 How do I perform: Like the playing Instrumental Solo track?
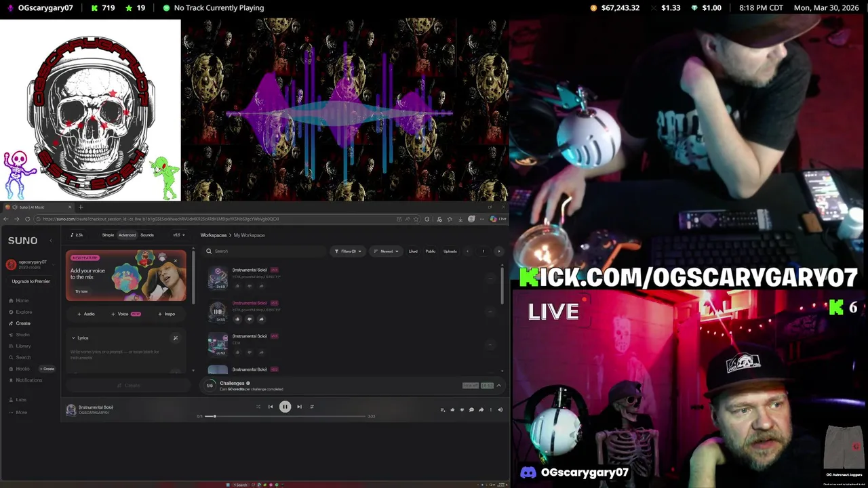coord(237,319)
